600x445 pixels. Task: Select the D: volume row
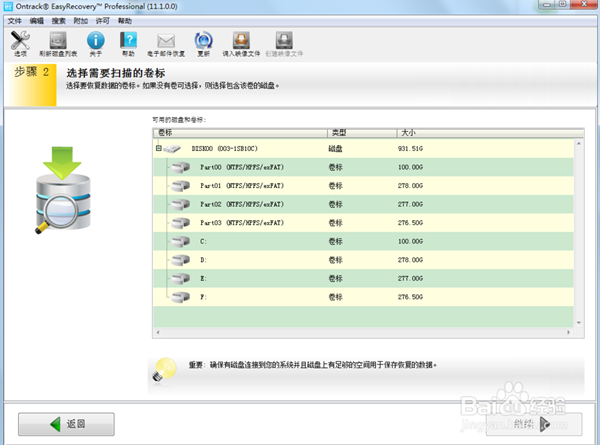pyautogui.click(x=363, y=260)
